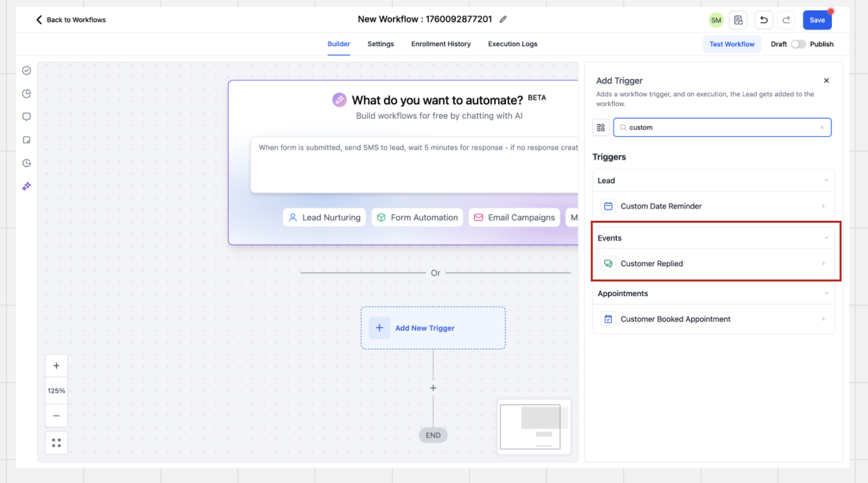Click the zoom out minus button
This screenshot has width=868, height=483.
56,416
